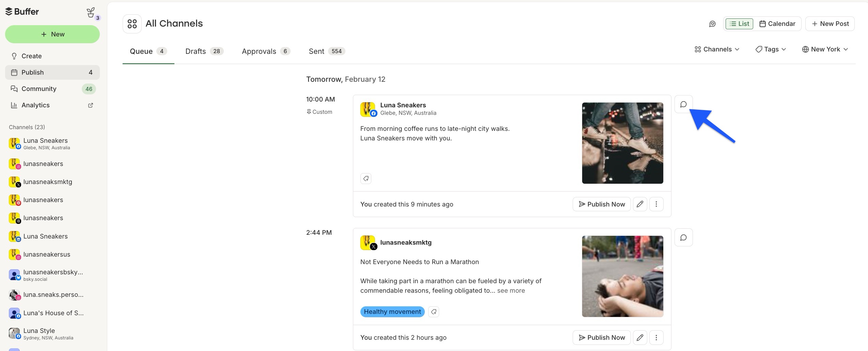Screen dimensions: 868x351
Task: Select Luna Sneakers LinkedIn channel in sidebar
Action: pyautogui.click(x=52, y=236)
